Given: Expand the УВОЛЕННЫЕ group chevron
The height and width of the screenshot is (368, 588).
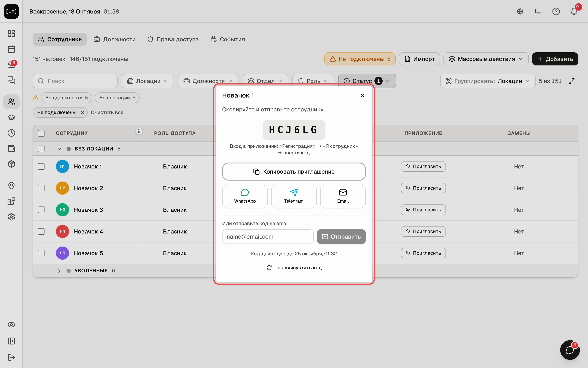Looking at the screenshot, I should [59, 271].
